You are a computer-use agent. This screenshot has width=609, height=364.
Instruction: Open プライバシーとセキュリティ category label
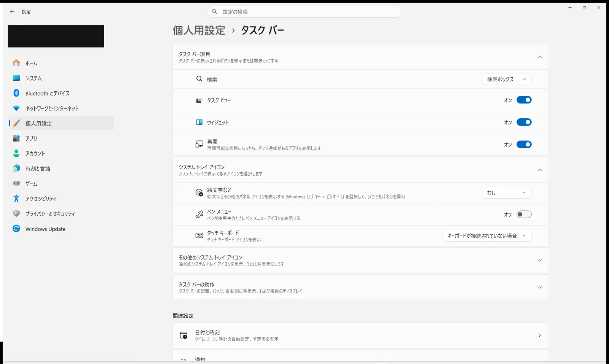(x=50, y=214)
